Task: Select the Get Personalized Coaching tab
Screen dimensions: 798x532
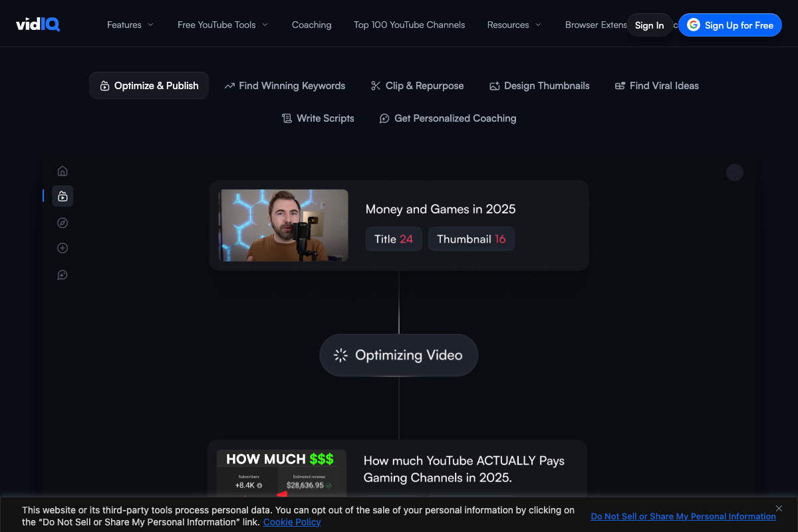Action: coord(448,118)
